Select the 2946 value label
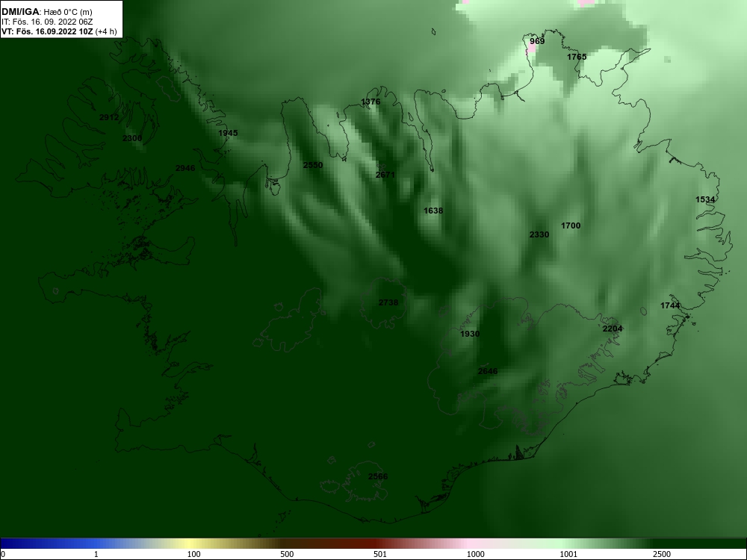Image resolution: width=747 pixels, height=560 pixels. 185,168
